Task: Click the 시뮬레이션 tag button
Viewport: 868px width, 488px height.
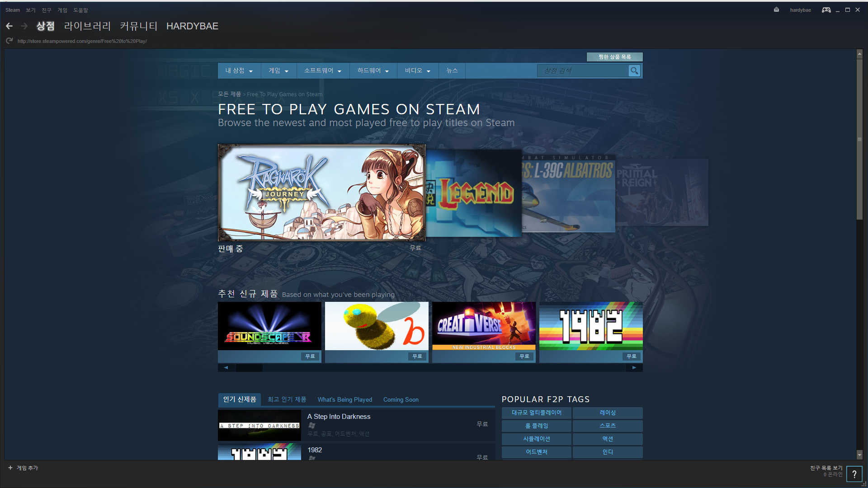Action: pos(536,439)
